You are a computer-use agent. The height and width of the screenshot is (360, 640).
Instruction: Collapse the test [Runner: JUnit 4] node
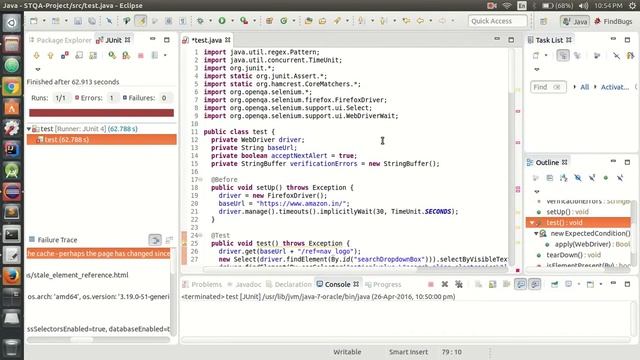[x=29, y=129]
